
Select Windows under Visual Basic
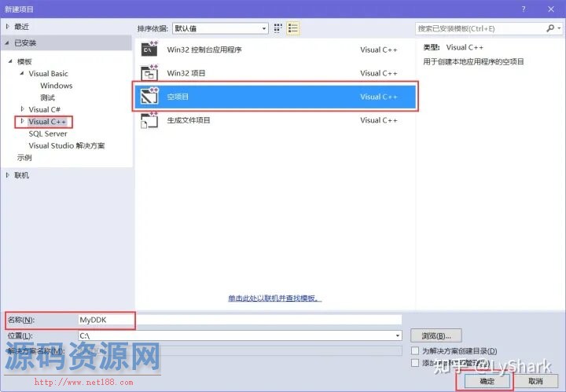(x=57, y=86)
